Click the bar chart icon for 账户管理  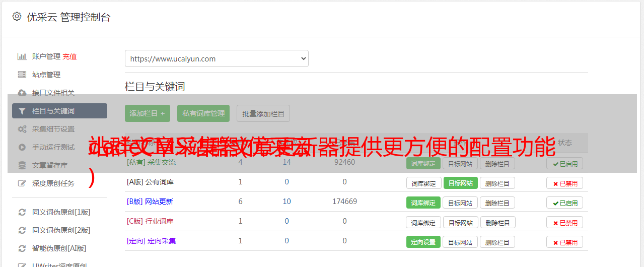[22, 56]
